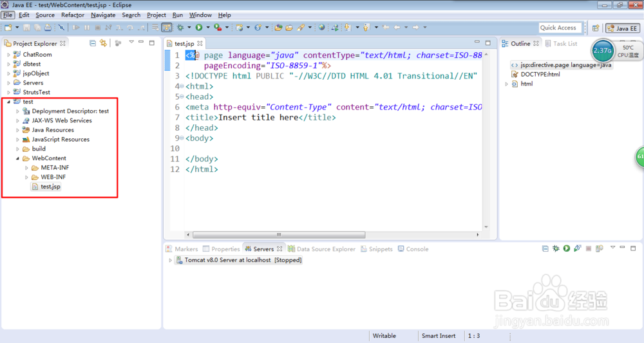644x343 pixels.
Task: Click the Open Web Browser globe icon
Action: point(321,28)
